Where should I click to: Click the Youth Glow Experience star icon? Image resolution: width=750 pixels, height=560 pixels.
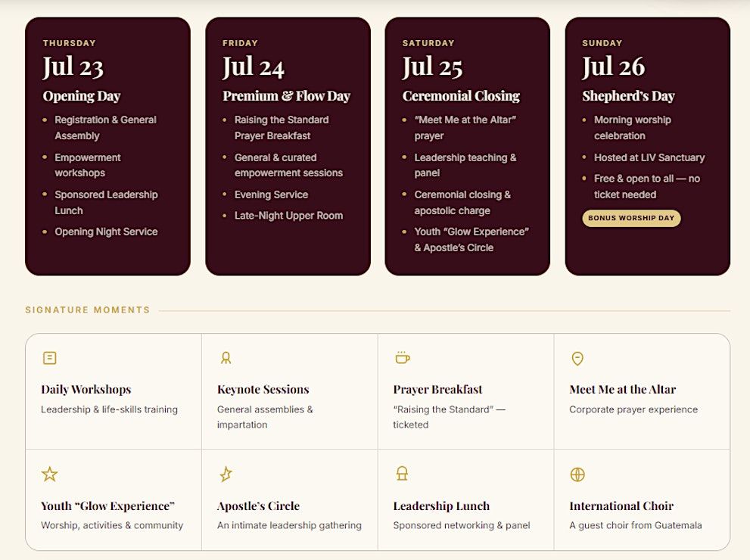[x=50, y=474]
